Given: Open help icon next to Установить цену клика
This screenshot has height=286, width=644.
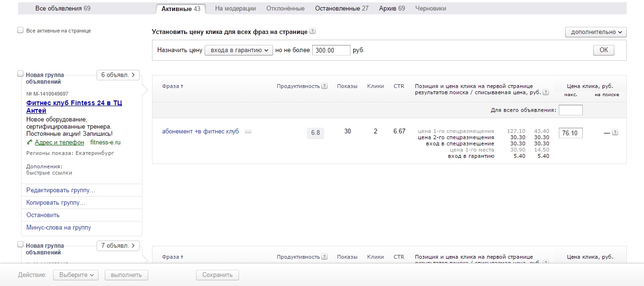Looking at the screenshot, I should (313, 32).
